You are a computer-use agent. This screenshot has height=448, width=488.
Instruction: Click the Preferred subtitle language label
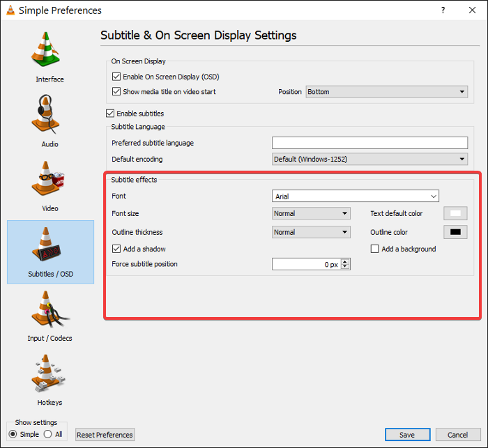click(153, 143)
